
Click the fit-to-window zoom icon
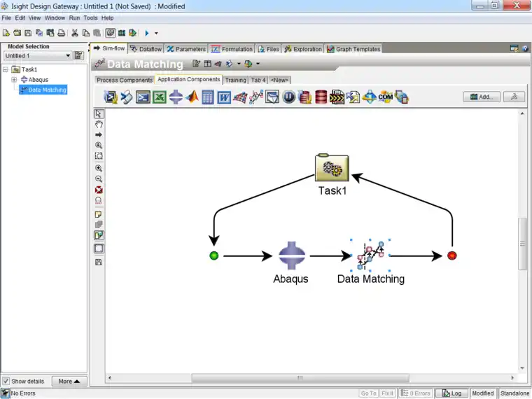pyautogui.click(x=99, y=156)
